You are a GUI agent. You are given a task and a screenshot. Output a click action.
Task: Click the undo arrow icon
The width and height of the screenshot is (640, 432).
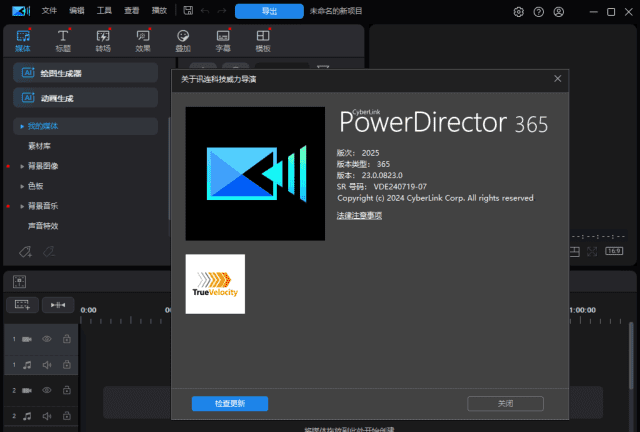pyautogui.click(x=205, y=11)
